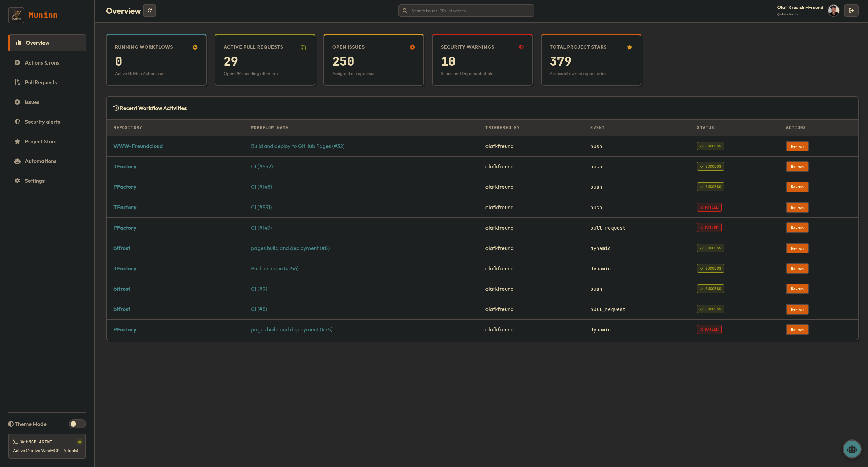The height and width of the screenshot is (467, 868).
Task: Open Push on main (#156) workflow link
Action: click(274, 268)
